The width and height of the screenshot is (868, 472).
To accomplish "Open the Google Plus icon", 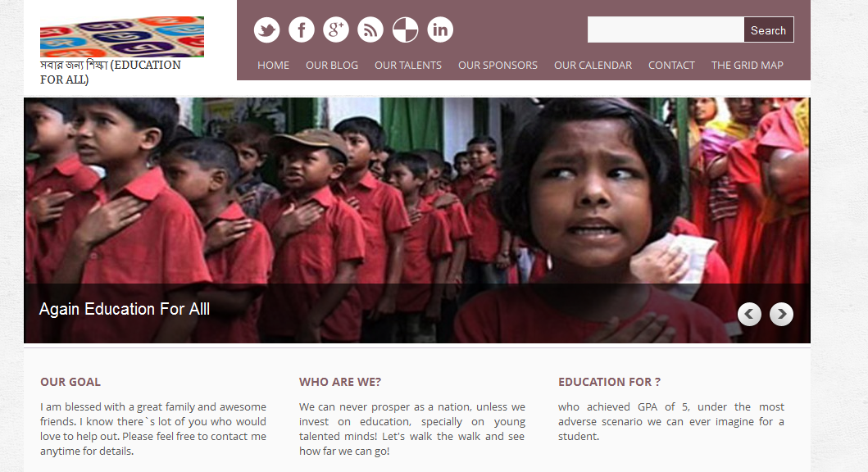I will [336, 29].
